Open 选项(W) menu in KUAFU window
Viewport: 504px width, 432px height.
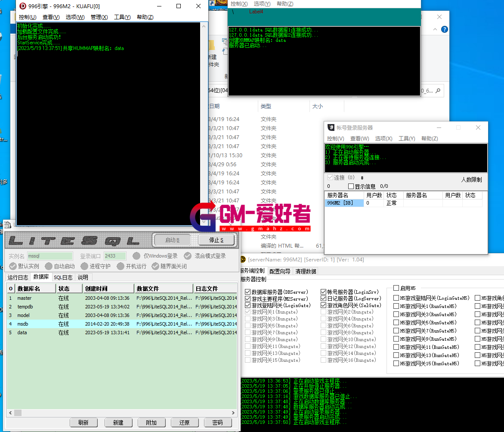(x=75, y=17)
